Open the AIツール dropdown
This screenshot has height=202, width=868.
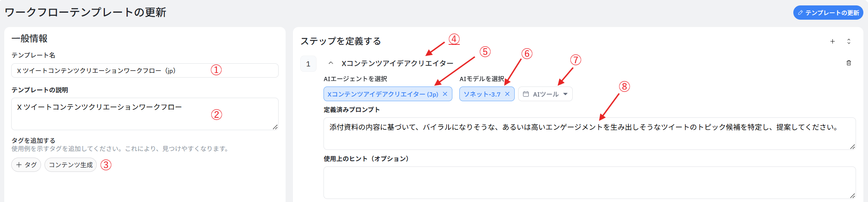point(565,94)
